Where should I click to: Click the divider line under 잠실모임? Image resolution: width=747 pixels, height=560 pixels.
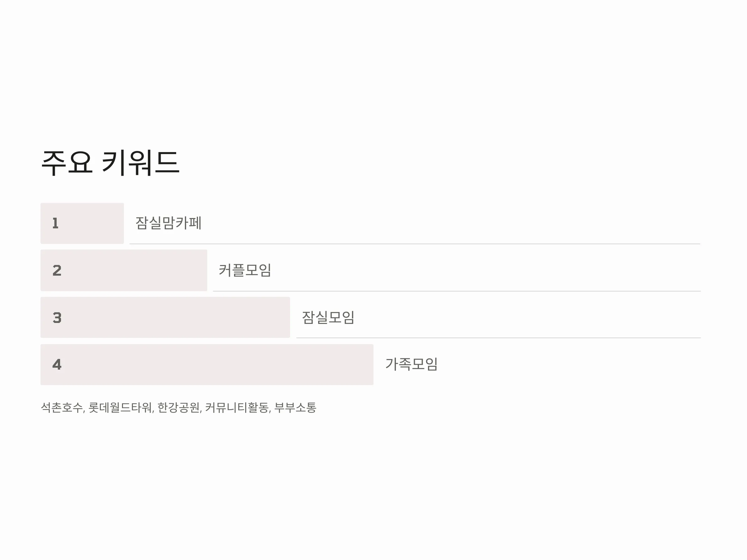(498, 338)
